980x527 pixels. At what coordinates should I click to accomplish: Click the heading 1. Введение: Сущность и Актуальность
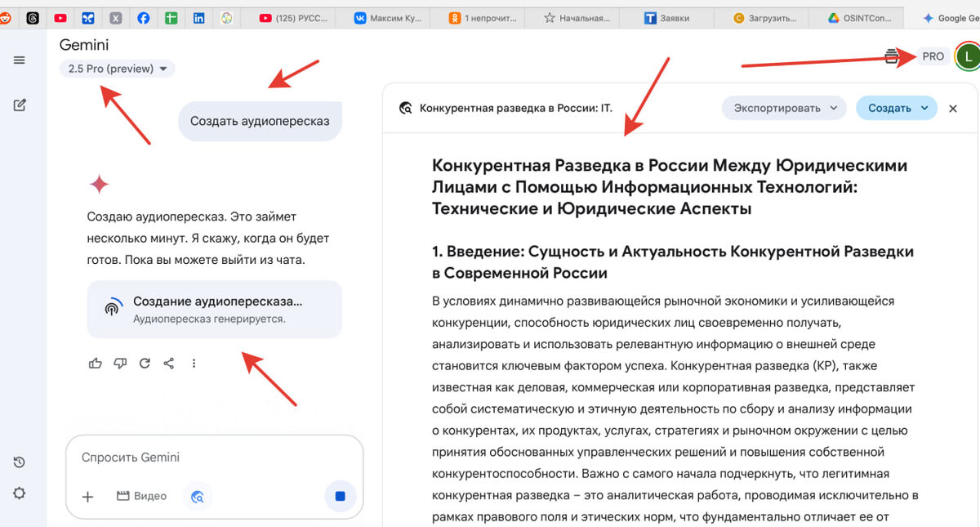[x=673, y=261]
